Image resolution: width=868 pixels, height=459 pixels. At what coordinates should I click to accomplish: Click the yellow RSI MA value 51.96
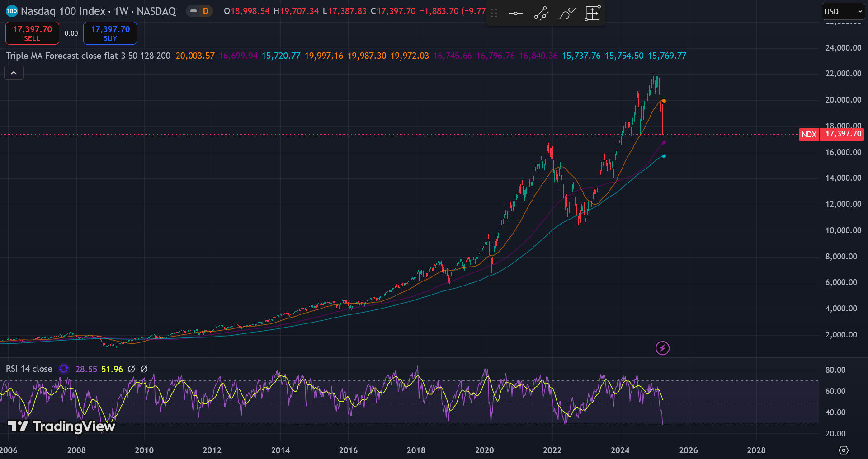(x=112, y=369)
